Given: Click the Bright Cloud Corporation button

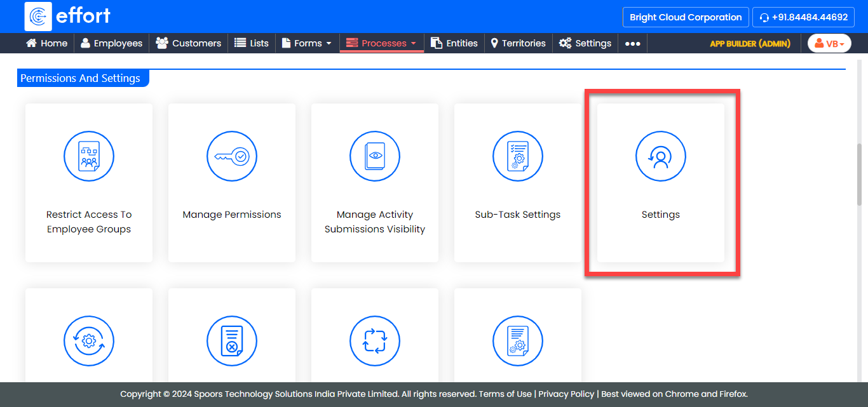Looking at the screenshot, I should pyautogui.click(x=686, y=17).
